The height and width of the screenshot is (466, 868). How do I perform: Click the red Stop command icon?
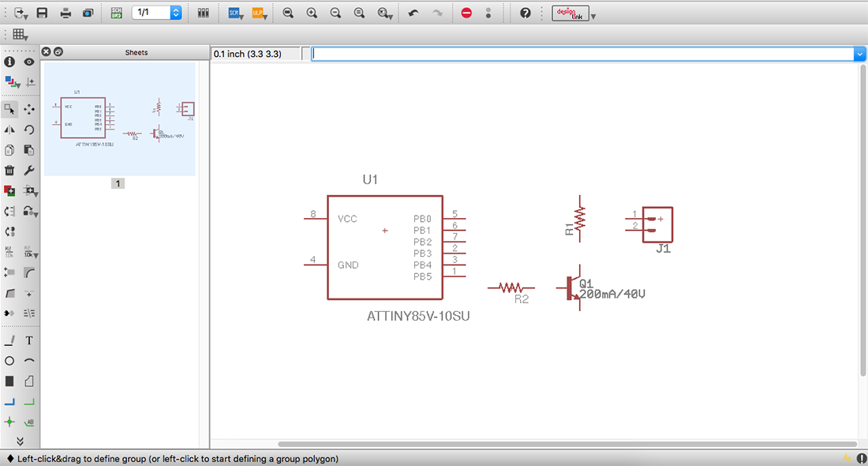click(466, 13)
